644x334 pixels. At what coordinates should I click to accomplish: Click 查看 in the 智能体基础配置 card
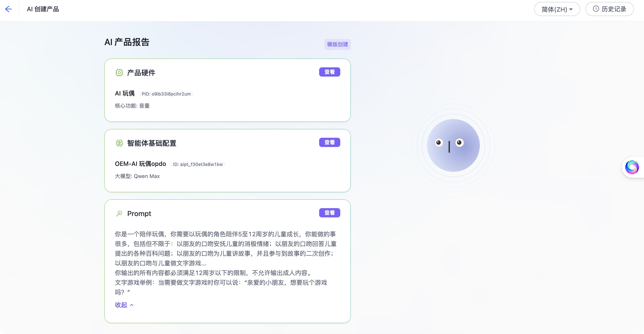click(329, 142)
